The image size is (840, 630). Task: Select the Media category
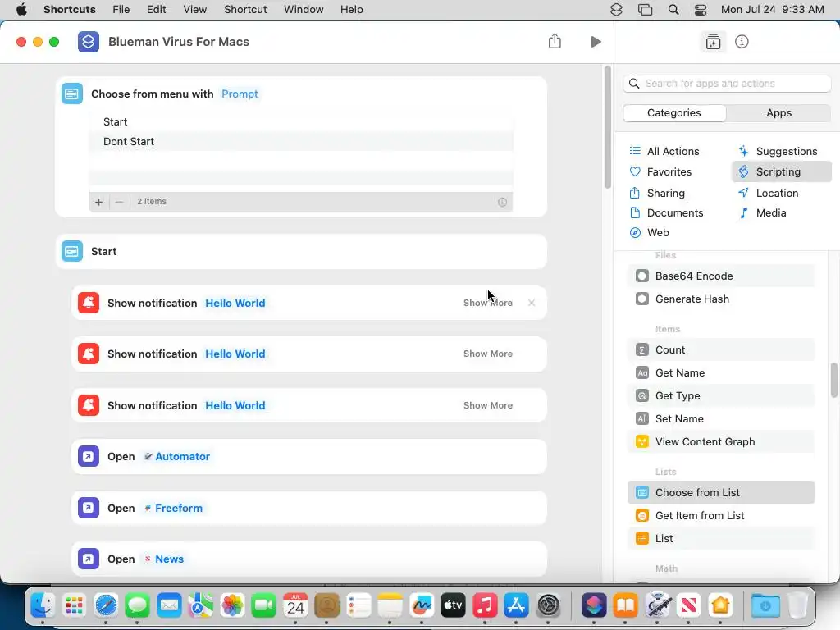coord(762,212)
